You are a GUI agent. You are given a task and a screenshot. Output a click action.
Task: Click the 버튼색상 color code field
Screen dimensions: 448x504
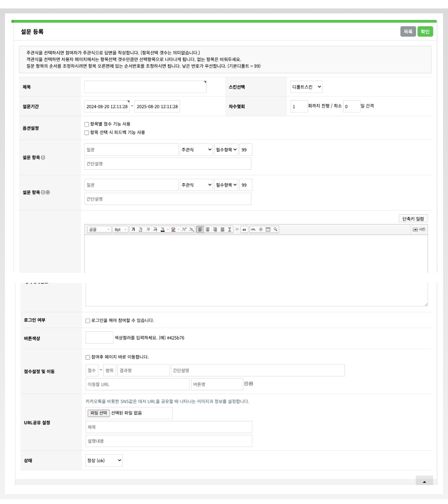99,338
